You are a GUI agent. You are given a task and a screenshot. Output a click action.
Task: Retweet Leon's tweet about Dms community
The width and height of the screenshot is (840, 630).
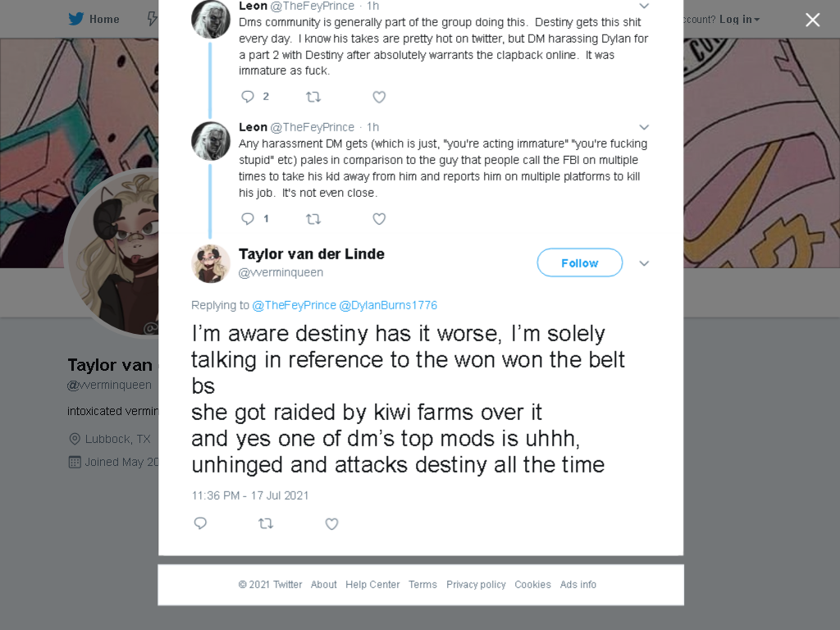point(313,97)
